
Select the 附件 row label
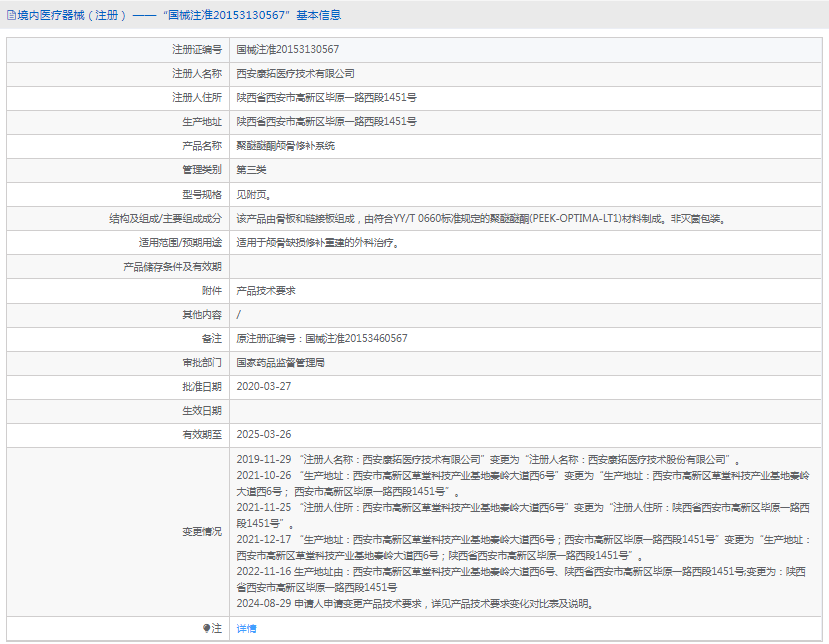212,291
